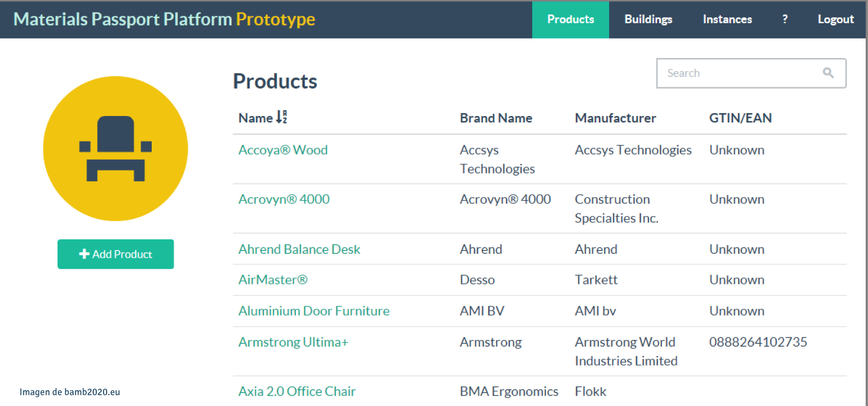This screenshot has width=868, height=406.
Task: Click the Desso brand name cell
Action: point(477,280)
